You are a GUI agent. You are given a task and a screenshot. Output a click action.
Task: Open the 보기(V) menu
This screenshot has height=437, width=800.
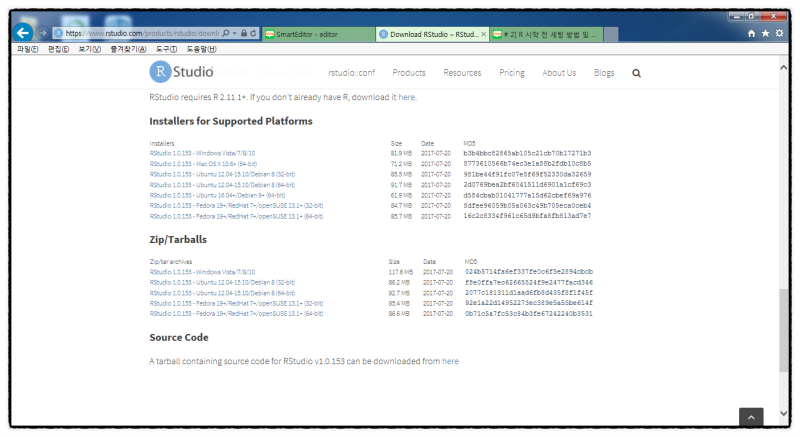click(x=89, y=49)
